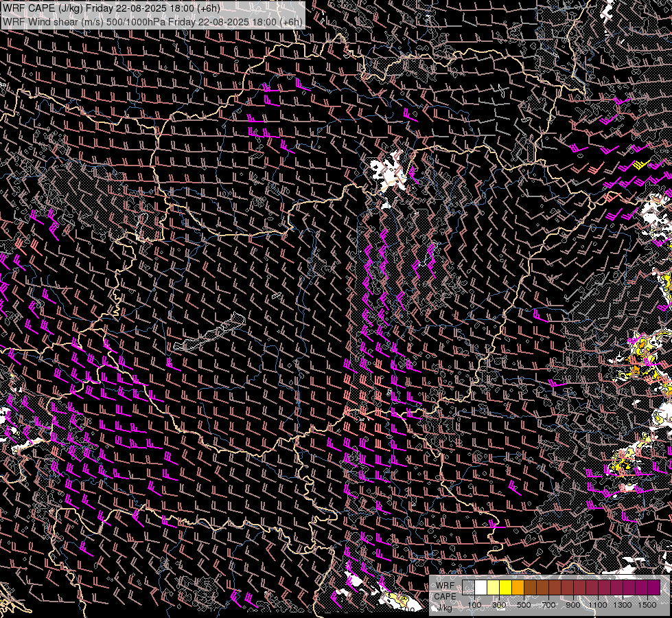Click the 700 label in legend
Viewport: 672px width, 618px height.
click(x=548, y=605)
